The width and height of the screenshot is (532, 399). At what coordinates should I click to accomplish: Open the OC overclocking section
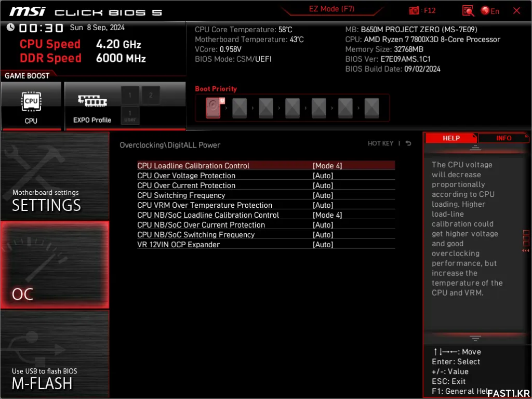tap(55, 265)
